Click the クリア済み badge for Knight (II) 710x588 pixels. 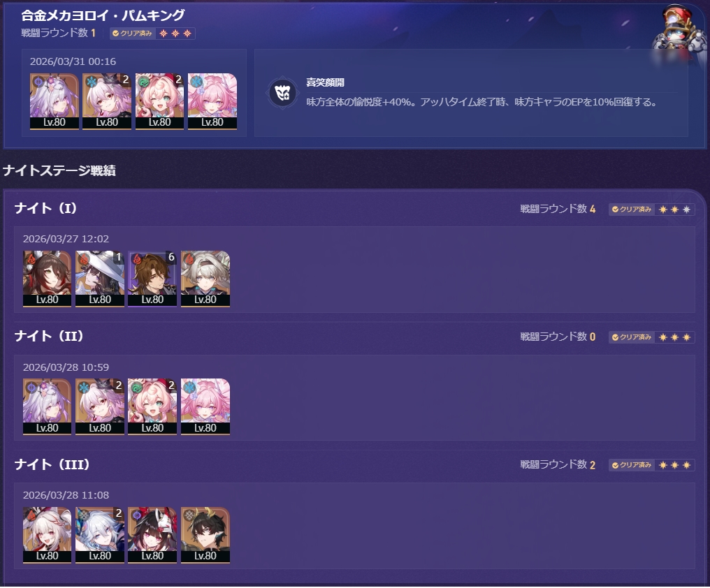631,337
